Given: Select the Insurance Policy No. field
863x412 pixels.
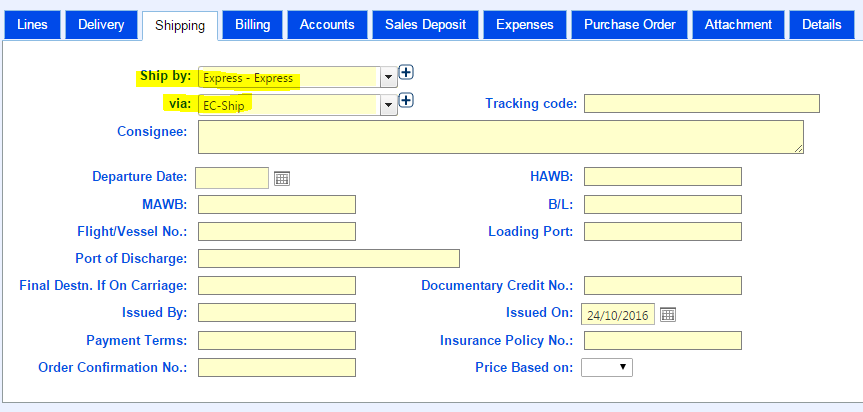Looking at the screenshot, I should click(x=663, y=340).
